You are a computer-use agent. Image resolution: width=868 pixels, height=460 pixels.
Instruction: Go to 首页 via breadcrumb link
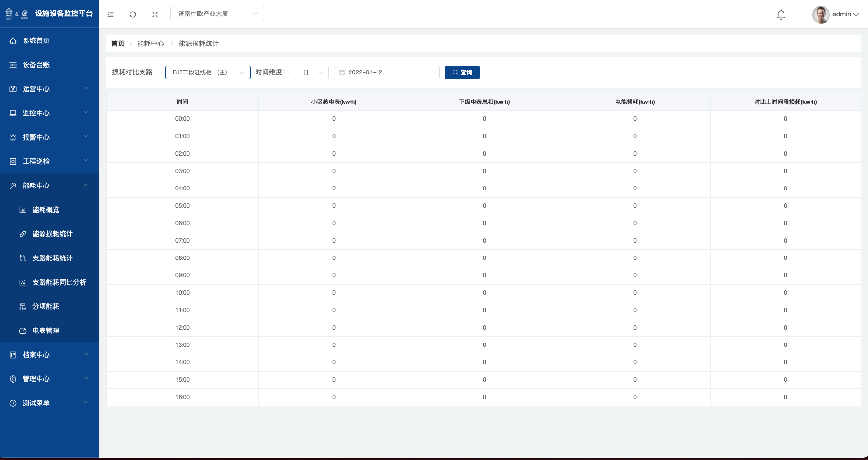117,43
